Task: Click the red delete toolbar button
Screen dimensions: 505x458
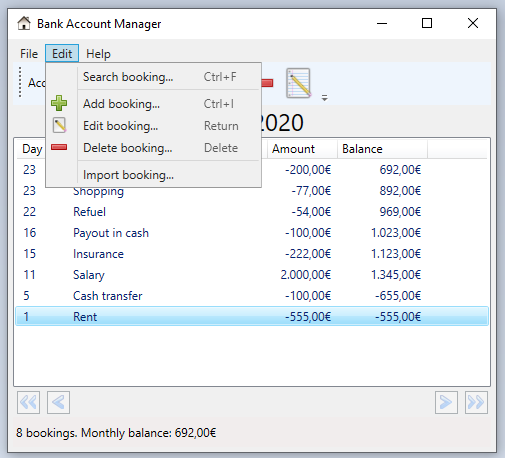Action: (267, 83)
